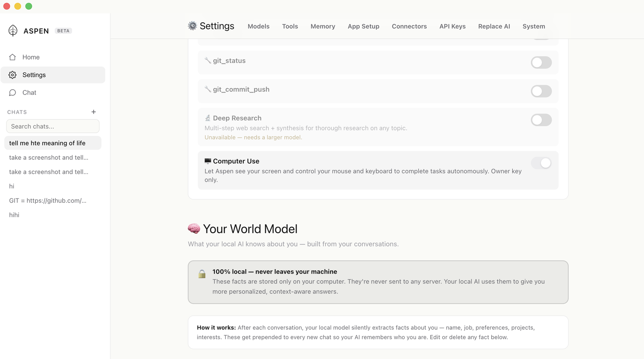Start a new chat with plus icon
Image resolution: width=644 pixels, height=359 pixels.
tap(94, 112)
